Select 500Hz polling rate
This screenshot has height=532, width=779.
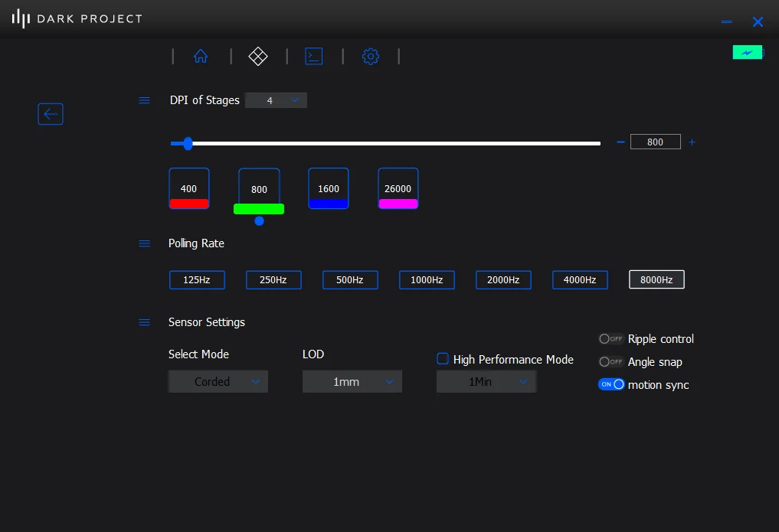coord(350,280)
